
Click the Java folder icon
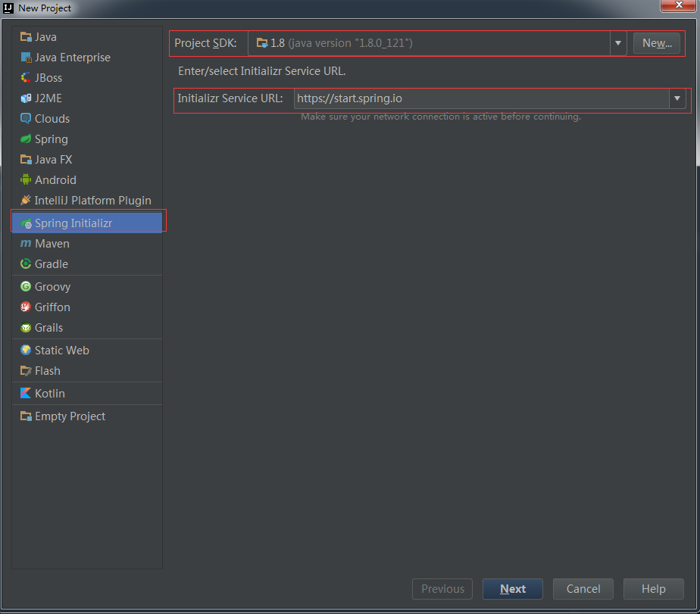26,37
